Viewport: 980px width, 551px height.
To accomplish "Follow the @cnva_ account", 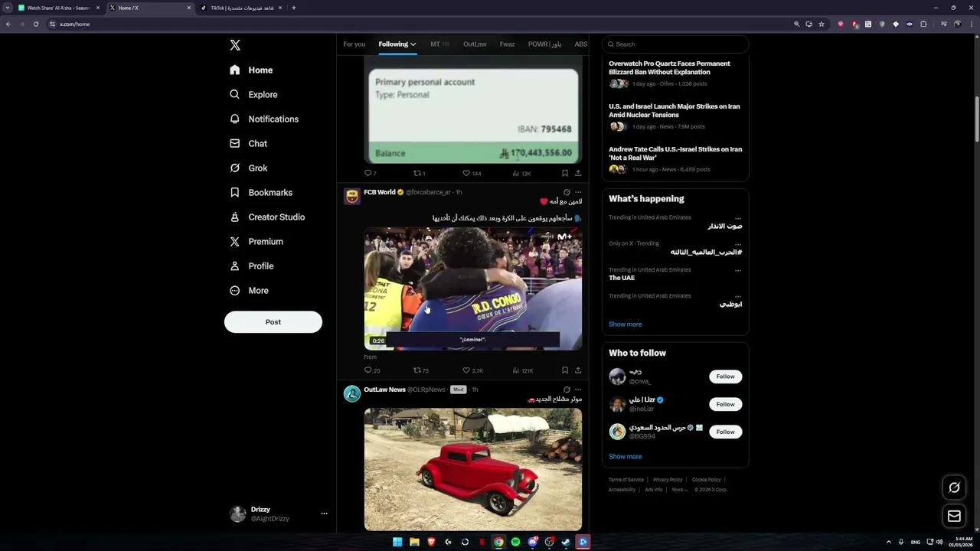I will click(726, 377).
